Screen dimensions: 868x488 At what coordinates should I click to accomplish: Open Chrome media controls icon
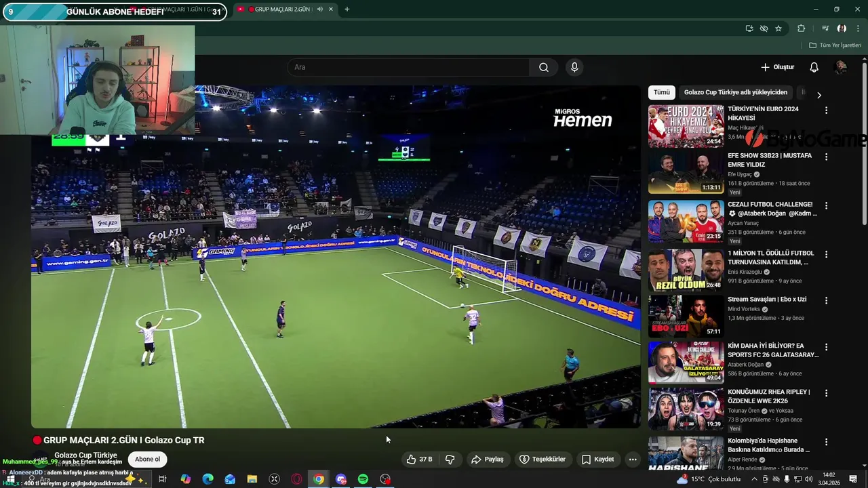(825, 28)
